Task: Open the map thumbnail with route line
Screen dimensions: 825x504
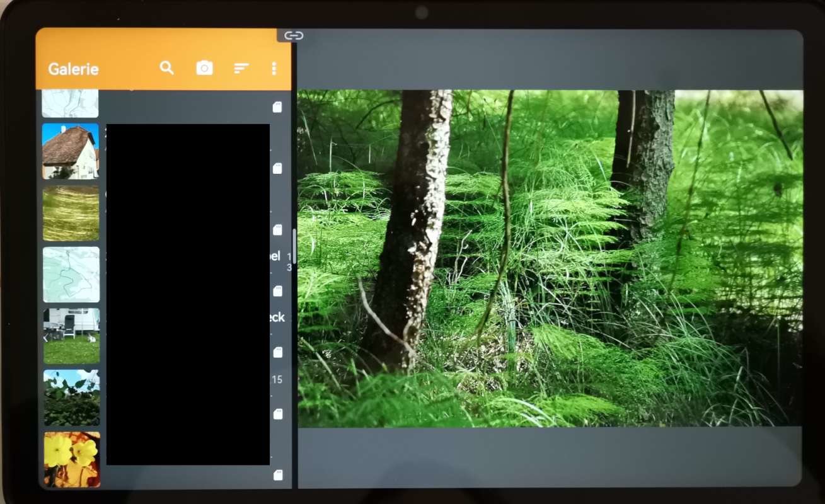Action: (x=71, y=274)
